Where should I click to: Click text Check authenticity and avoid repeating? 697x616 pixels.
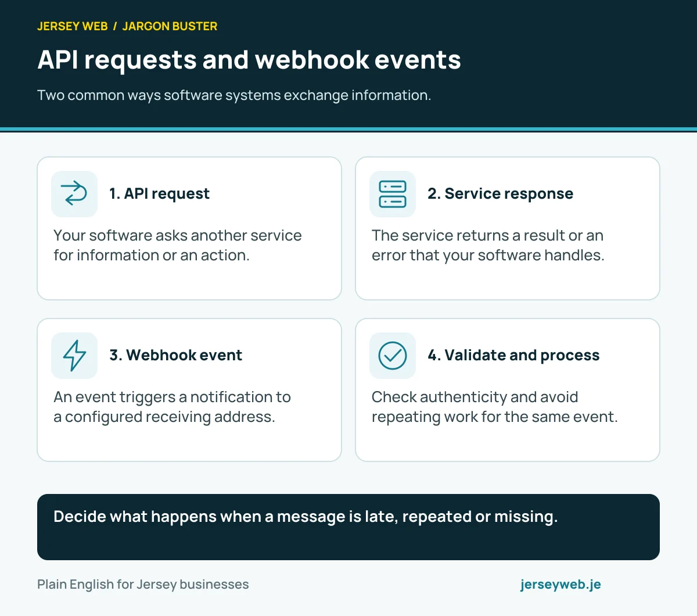495,407
